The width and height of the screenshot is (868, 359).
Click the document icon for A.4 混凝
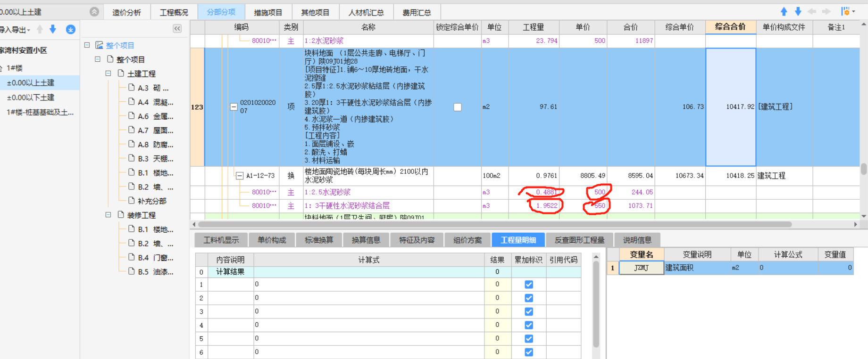pyautogui.click(x=132, y=102)
